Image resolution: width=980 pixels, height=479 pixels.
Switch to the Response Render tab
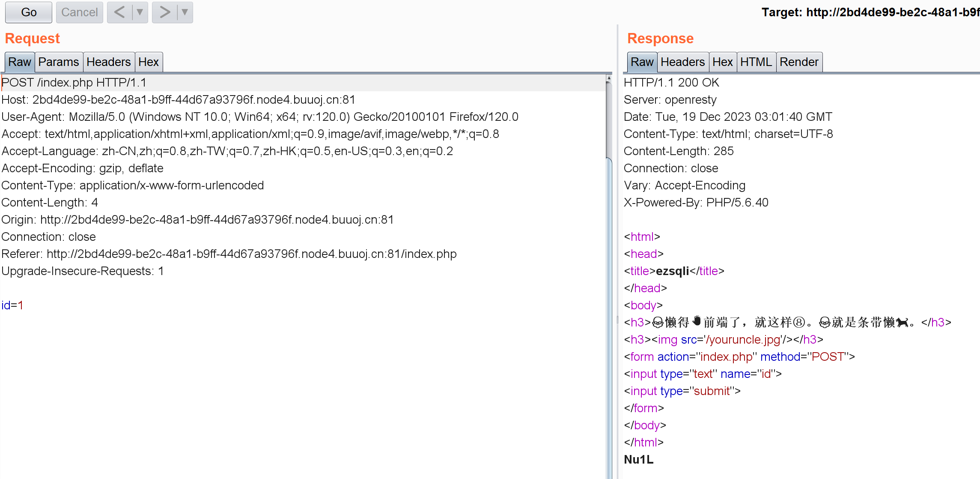799,62
